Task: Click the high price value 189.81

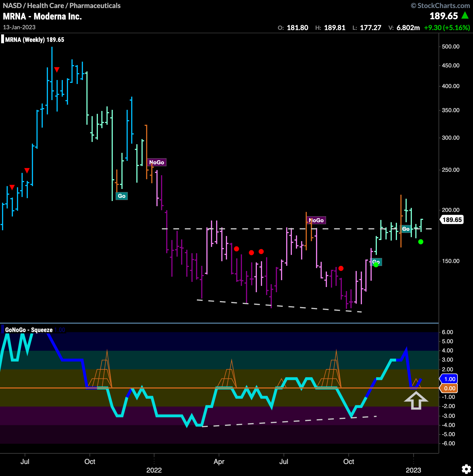Action: tap(335, 28)
